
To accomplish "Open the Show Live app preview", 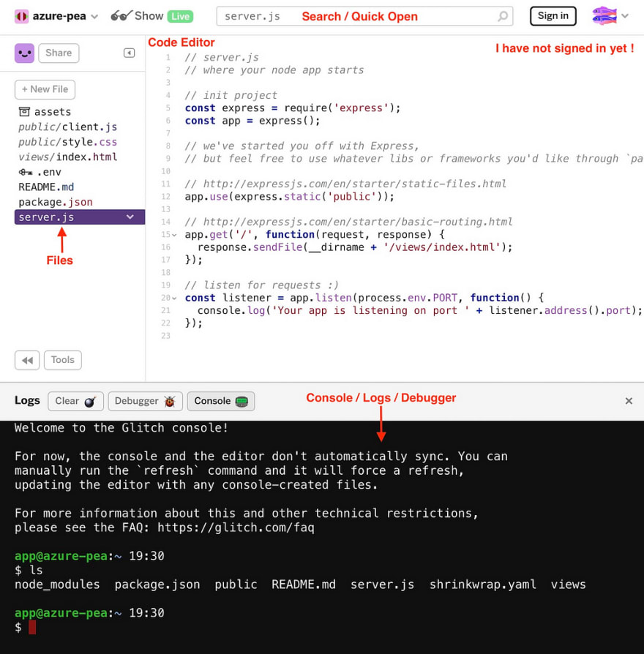I will point(151,16).
